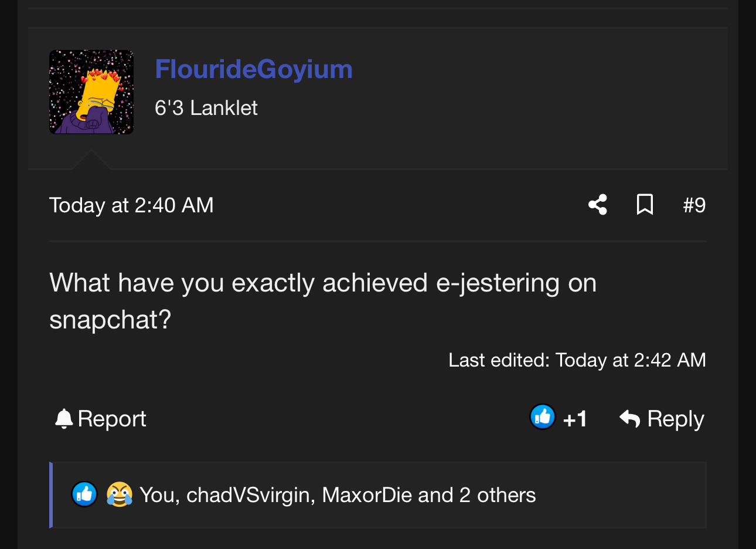Click the "Today at 2:40 AM" timestamp
The width and height of the screenshot is (756, 549).
point(131,205)
